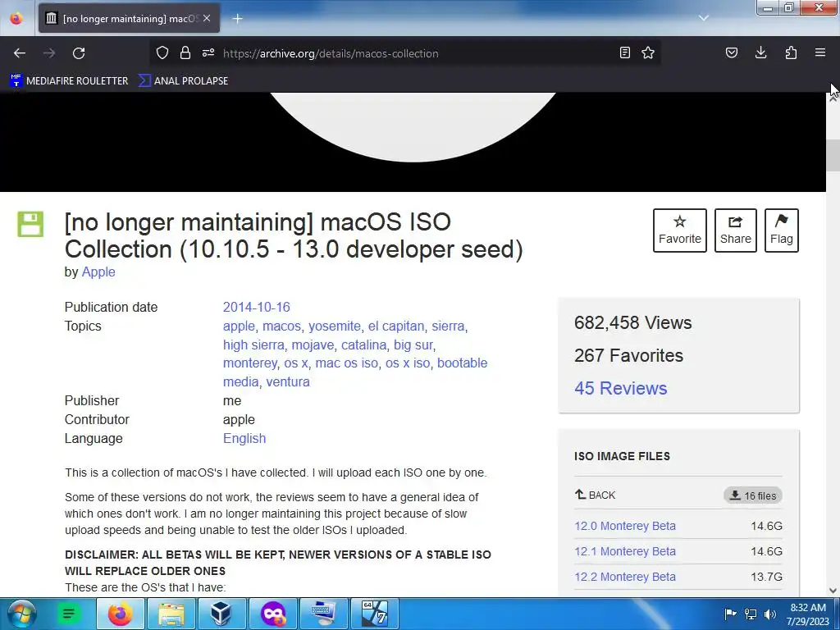Select the archive.org macOS collection tab
Image resolution: width=840 pixels, height=630 pixels.
click(129, 19)
